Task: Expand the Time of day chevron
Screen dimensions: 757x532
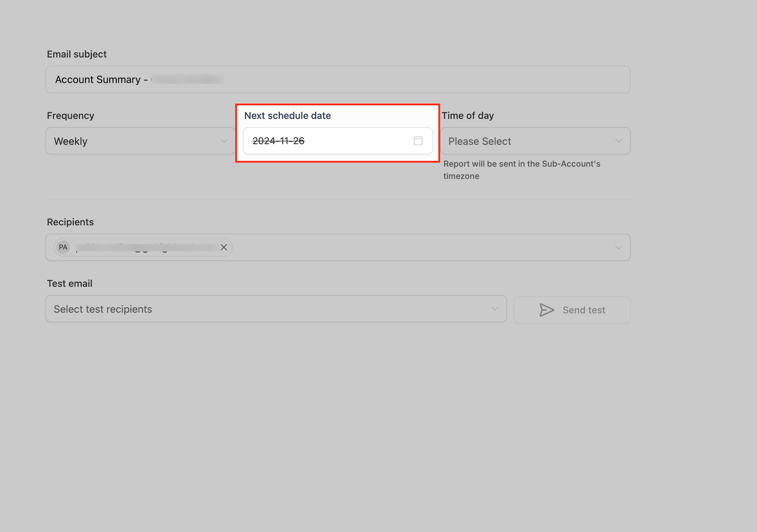Action: coord(618,141)
